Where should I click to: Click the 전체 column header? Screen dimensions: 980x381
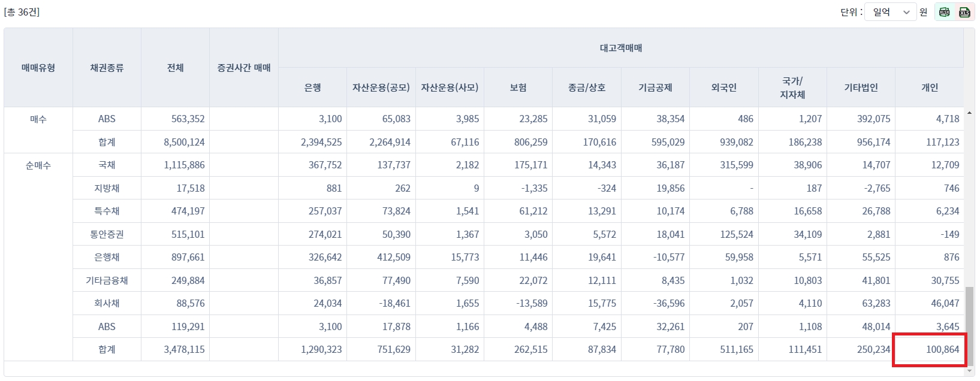click(x=176, y=68)
